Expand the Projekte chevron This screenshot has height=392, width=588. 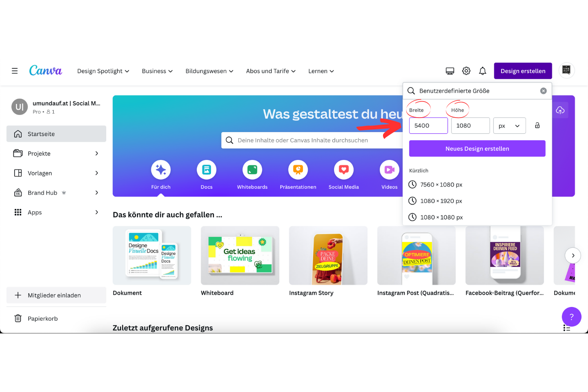tap(97, 153)
